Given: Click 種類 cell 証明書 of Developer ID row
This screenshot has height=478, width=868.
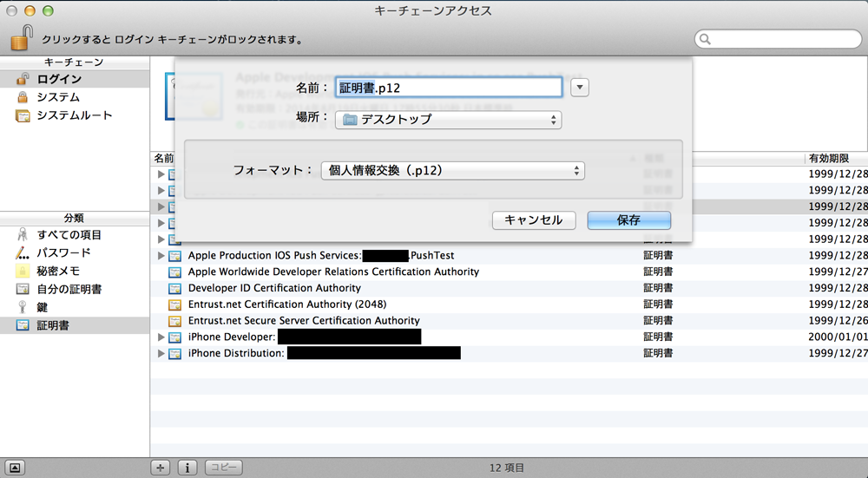Looking at the screenshot, I should pos(658,288).
